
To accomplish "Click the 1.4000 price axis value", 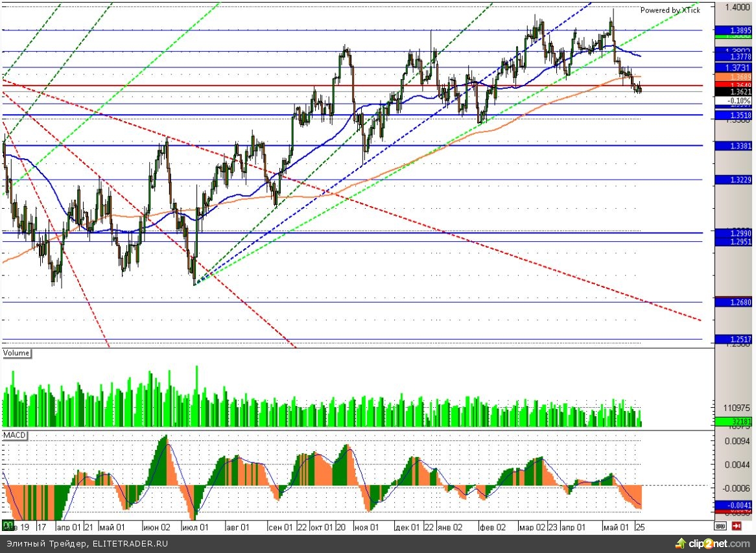I will tap(738, 7).
